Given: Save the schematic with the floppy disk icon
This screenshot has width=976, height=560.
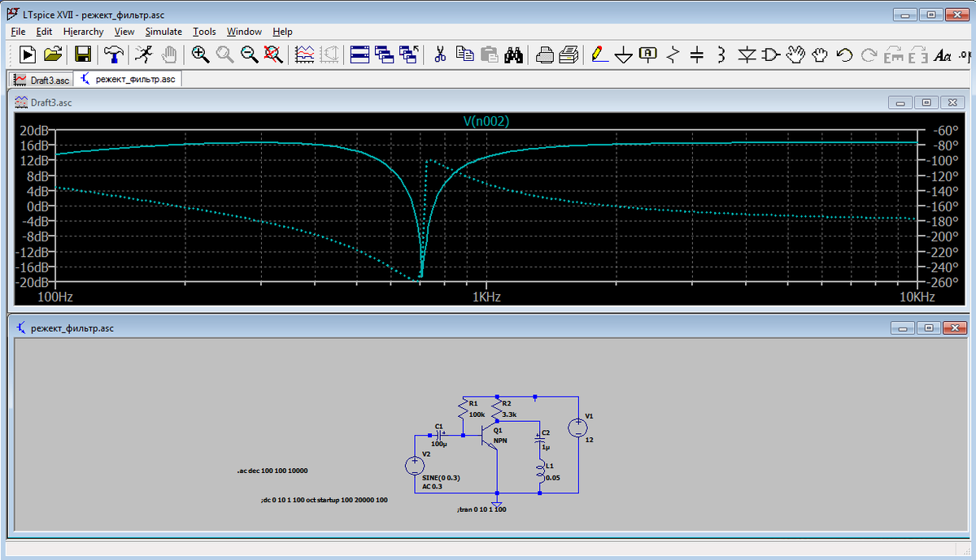Looking at the screenshot, I should pyautogui.click(x=83, y=54).
